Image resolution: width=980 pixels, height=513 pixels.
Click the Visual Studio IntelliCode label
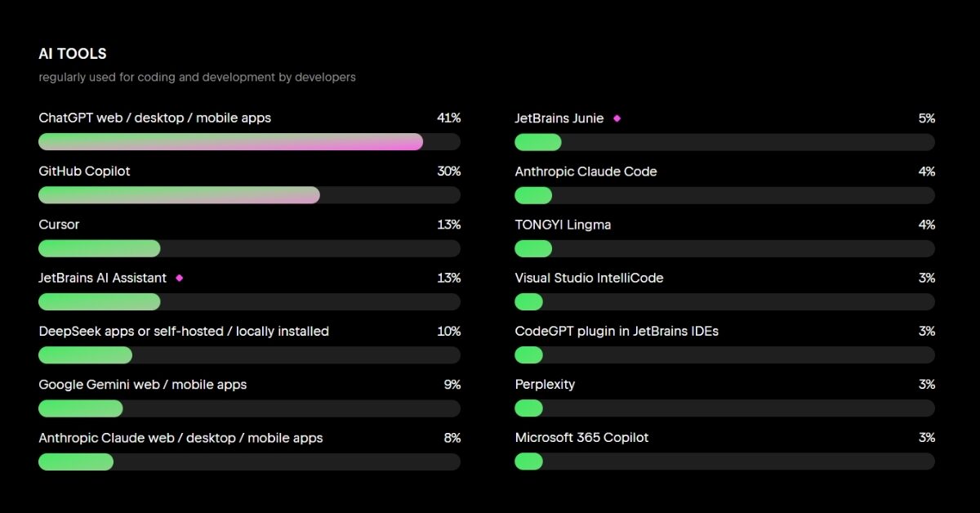(589, 278)
